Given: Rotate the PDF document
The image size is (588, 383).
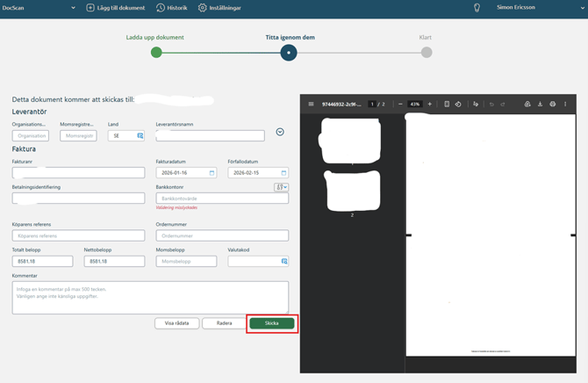Looking at the screenshot, I should click(458, 104).
